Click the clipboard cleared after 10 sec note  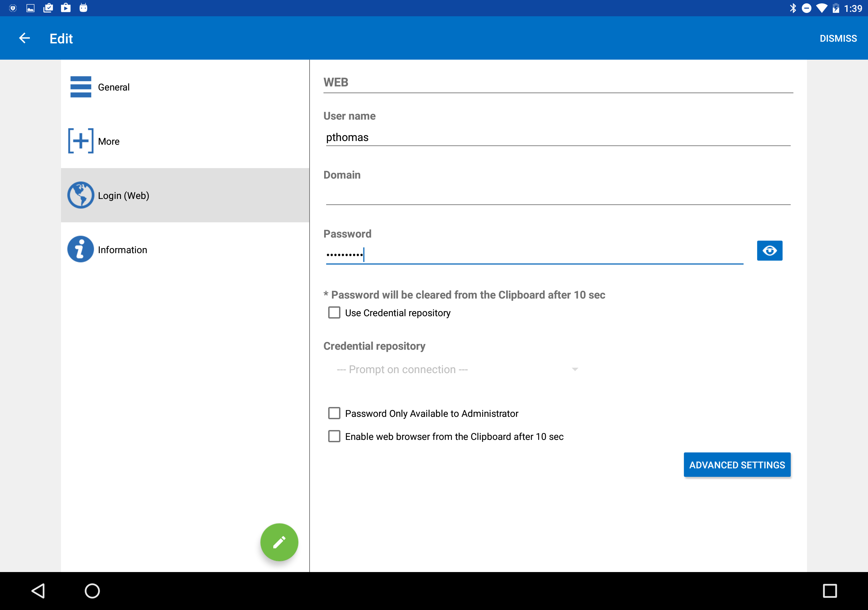(x=464, y=295)
